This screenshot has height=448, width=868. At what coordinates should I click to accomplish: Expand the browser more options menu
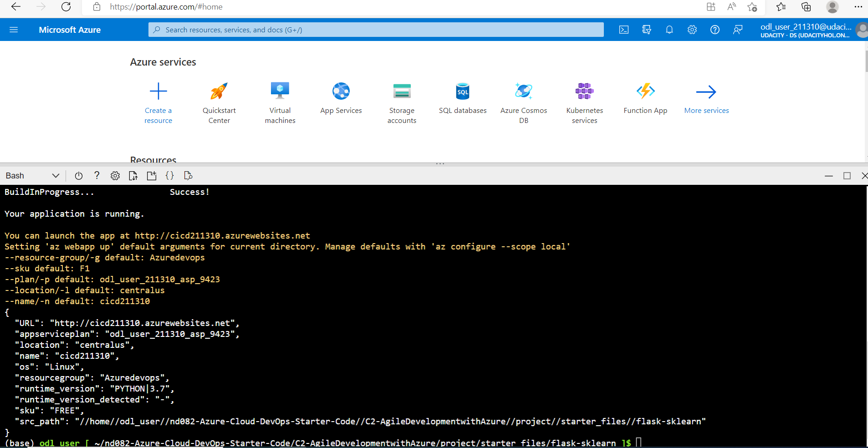point(859,7)
